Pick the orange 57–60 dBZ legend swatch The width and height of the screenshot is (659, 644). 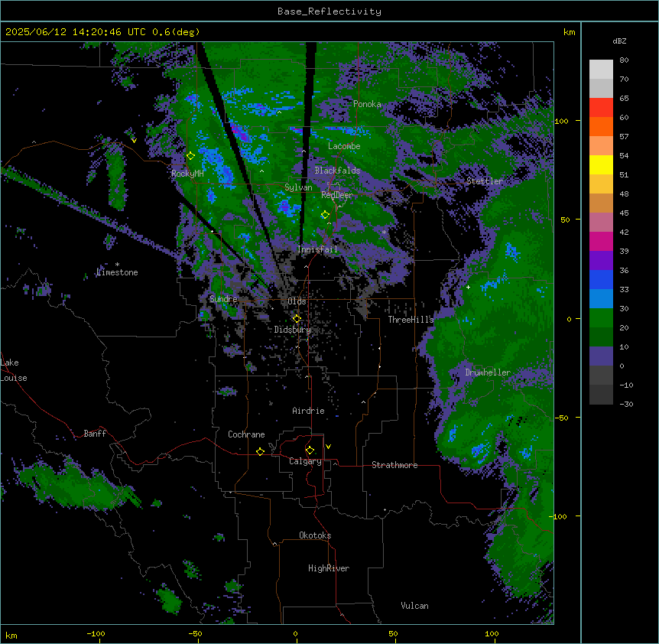(601, 126)
